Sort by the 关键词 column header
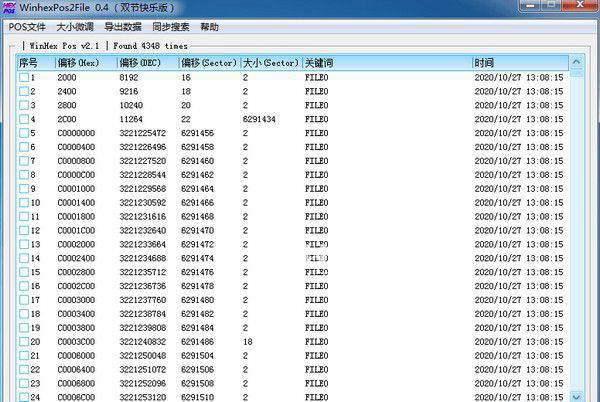This screenshot has height=402, width=600. pyautogui.click(x=388, y=63)
